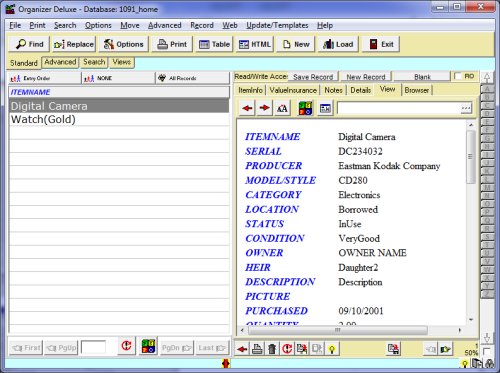500x373 pixels.
Task: Open the NONE secondary sort selector
Action: [x=118, y=78]
